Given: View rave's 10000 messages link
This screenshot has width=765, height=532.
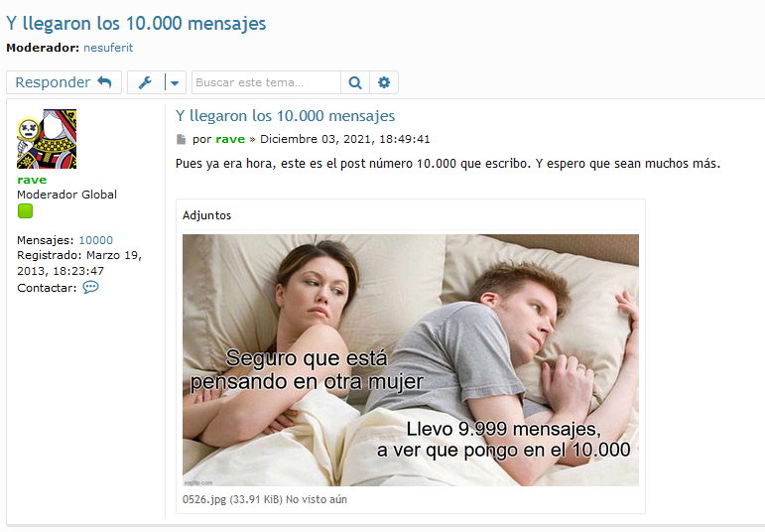Looking at the screenshot, I should [95, 240].
